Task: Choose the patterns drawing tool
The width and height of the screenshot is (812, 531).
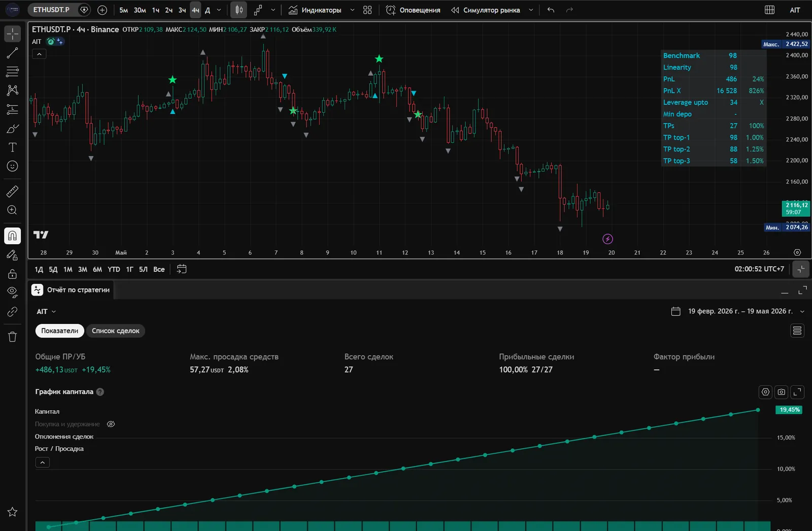Action: 12,90
